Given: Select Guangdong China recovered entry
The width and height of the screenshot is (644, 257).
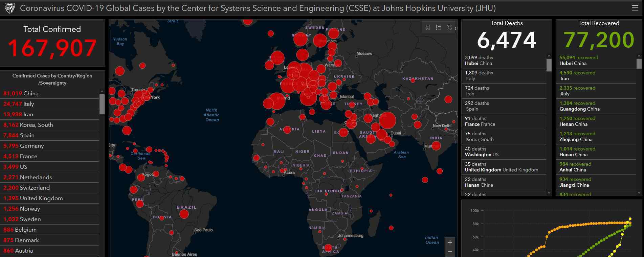Looking at the screenshot, I should point(596,106).
